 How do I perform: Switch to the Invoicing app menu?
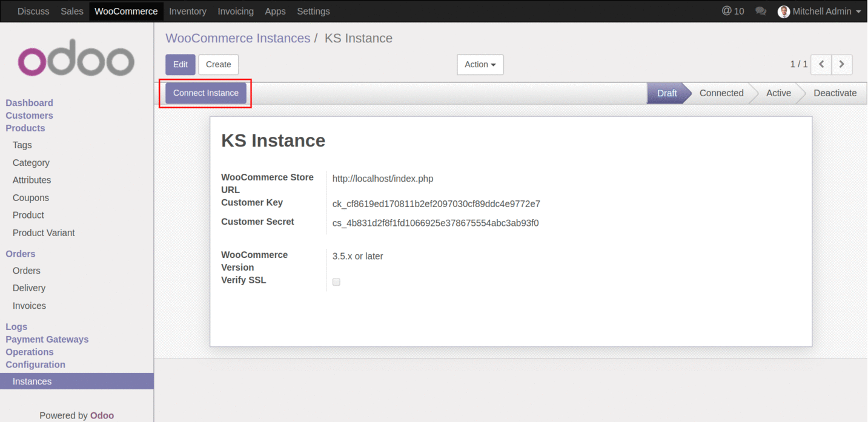(236, 12)
